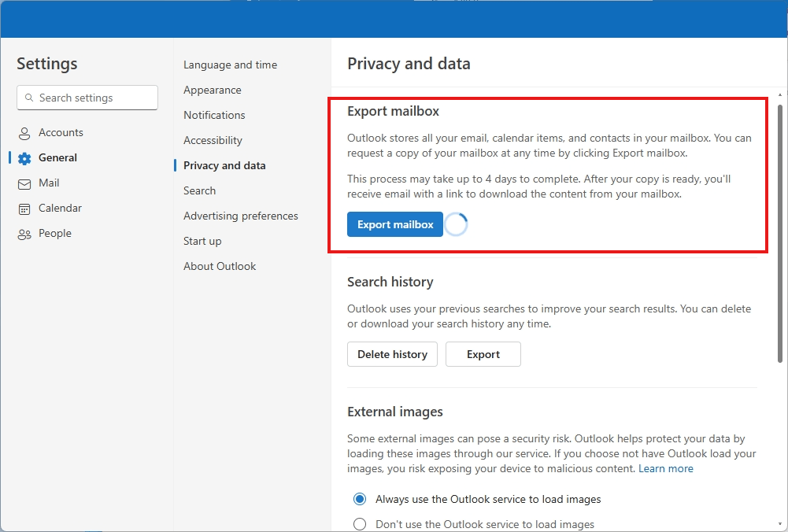Select Accessibility from settings menu
Viewport: 788px width, 532px height.
point(213,140)
